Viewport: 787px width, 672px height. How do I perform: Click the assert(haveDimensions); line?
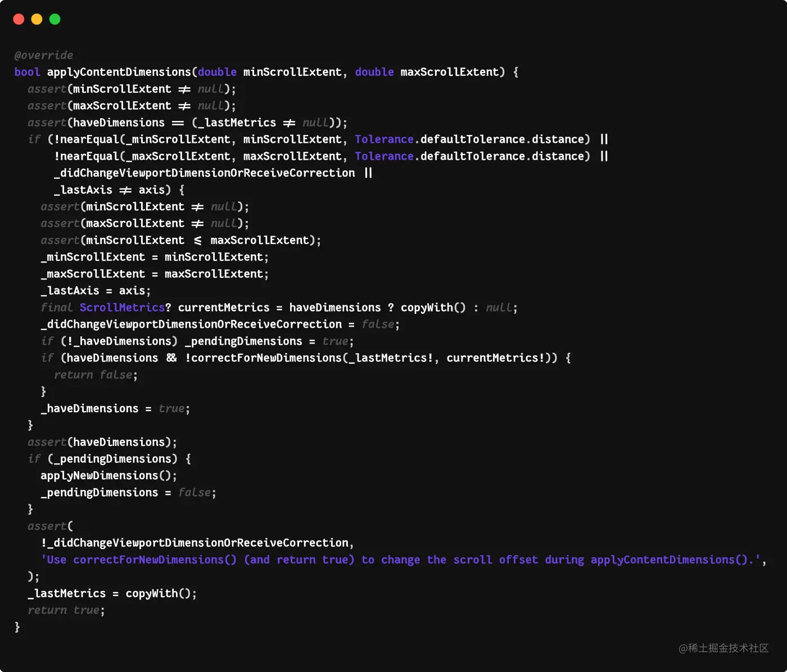tap(102, 442)
